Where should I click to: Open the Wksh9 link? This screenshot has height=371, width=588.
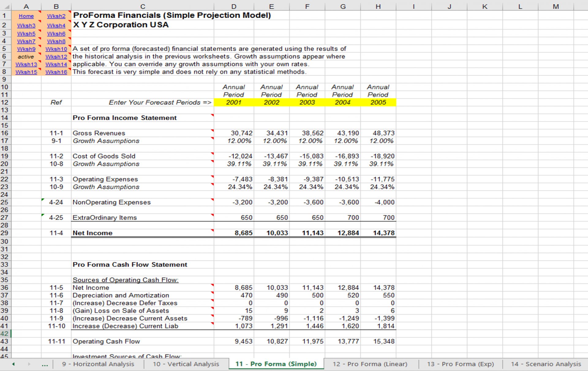26,49
